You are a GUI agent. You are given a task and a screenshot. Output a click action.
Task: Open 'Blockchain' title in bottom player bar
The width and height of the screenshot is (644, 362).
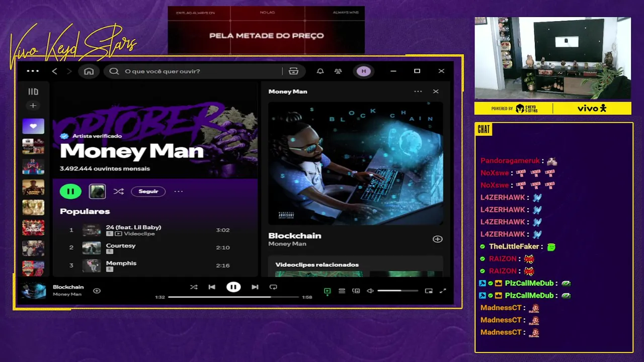pyautogui.click(x=68, y=287)
